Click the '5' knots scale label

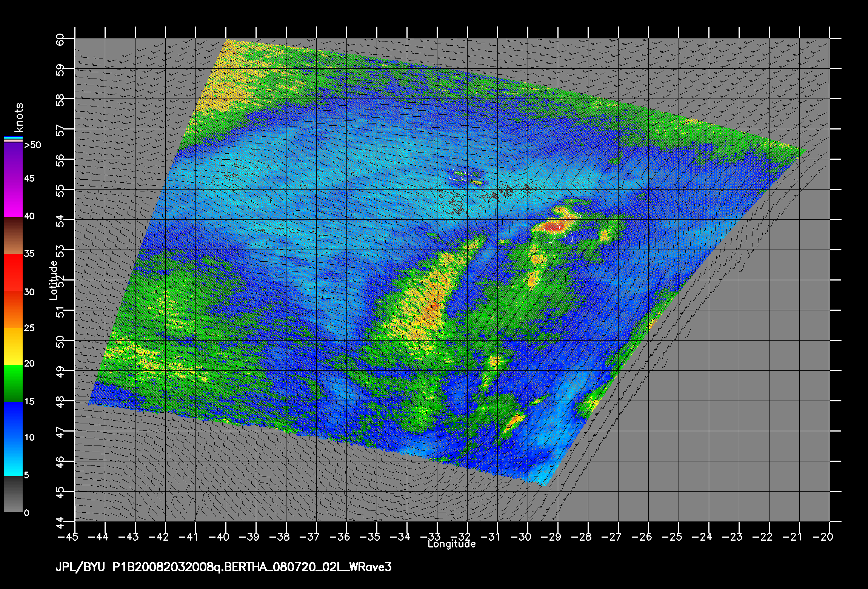[26, 475]
